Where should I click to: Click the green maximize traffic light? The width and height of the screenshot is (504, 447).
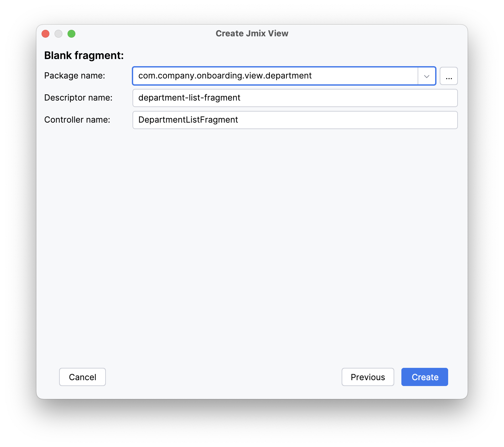(x=72, y=33)
